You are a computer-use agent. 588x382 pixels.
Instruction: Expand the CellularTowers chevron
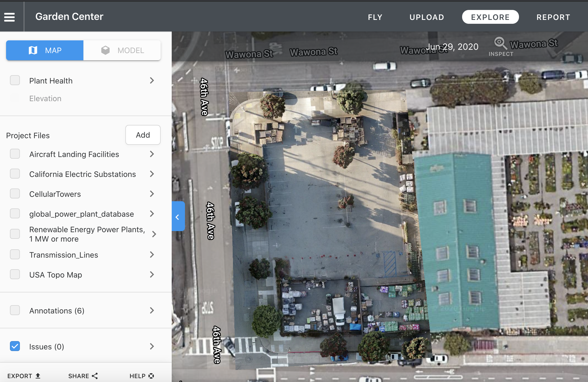152,194
